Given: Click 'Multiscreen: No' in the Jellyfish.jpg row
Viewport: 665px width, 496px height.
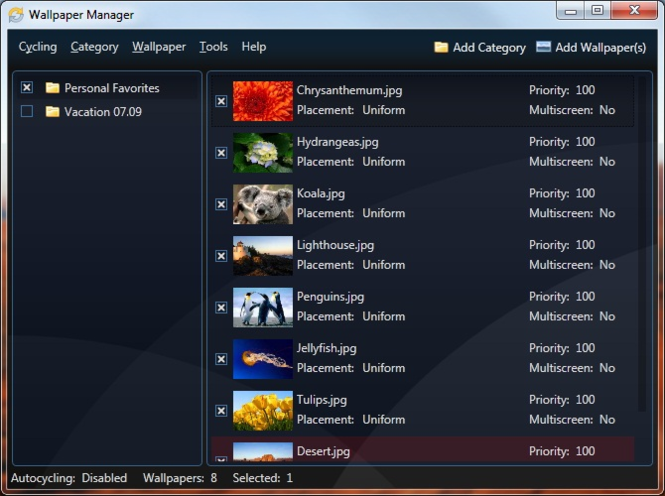Looking at the screenshot, I should (x=572, y=368).
